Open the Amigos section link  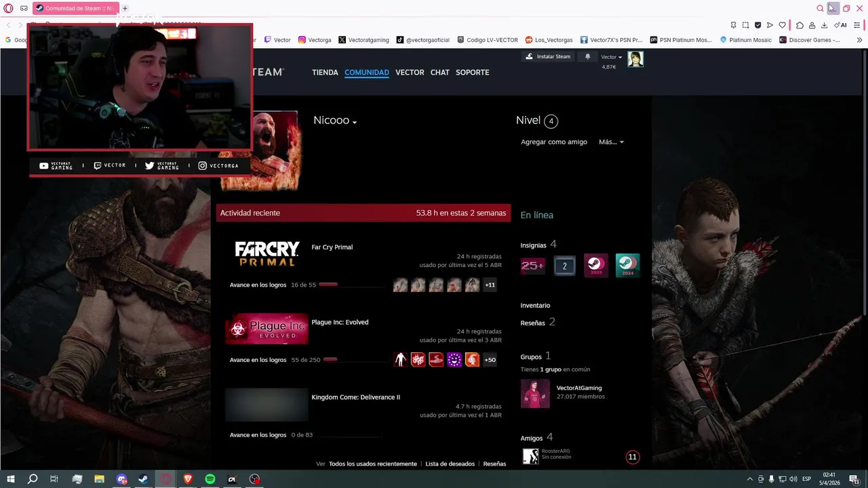(x=531, y=438)
